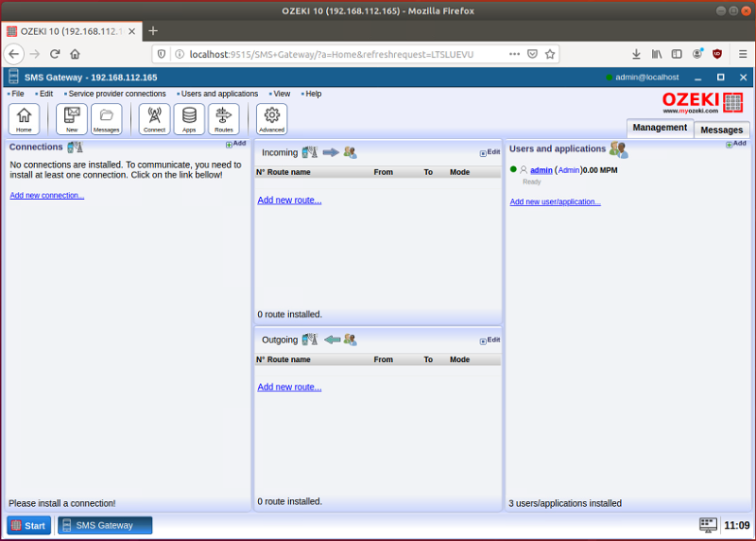Add a connection via Connections Add icon
The image size is (756, 541).
point(235,144)
